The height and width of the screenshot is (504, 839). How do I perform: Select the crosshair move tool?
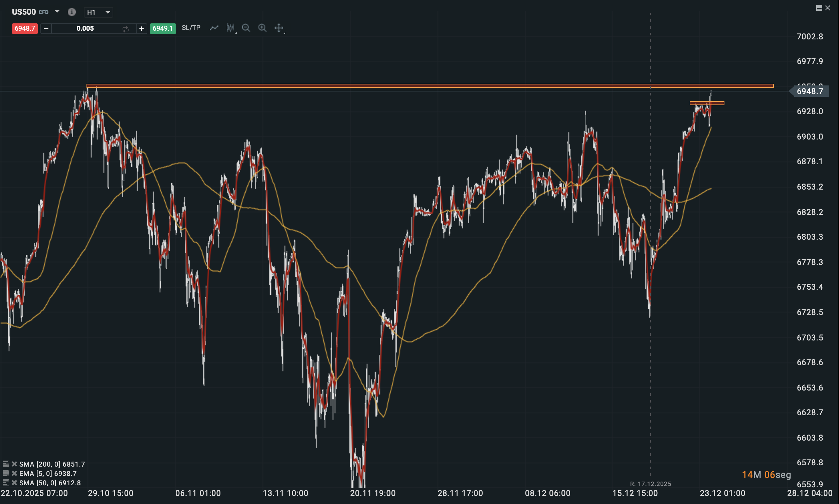[279, 28]
